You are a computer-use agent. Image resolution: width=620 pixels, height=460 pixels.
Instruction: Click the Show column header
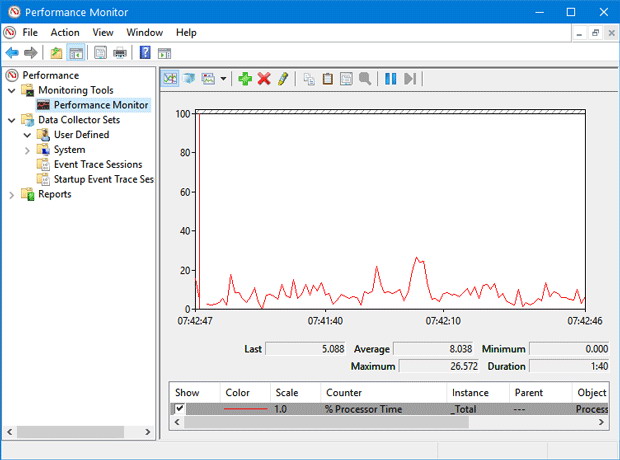(194, 392)
